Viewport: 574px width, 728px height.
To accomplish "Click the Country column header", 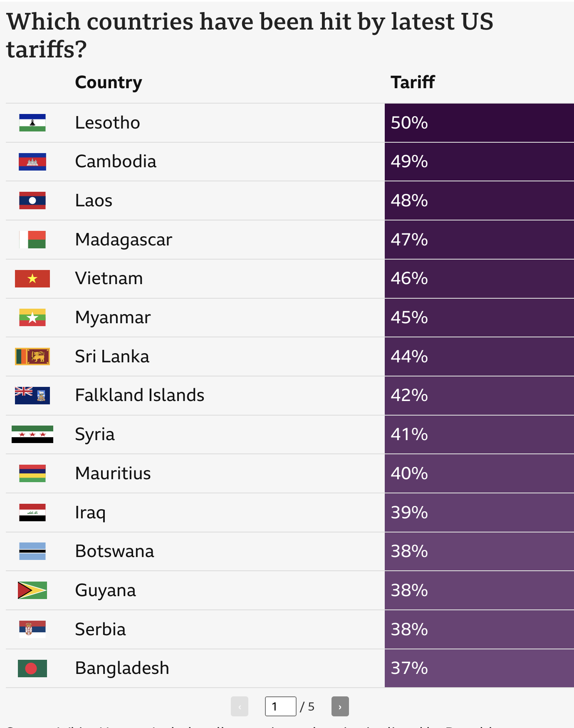I will click(x=109, y=82).
